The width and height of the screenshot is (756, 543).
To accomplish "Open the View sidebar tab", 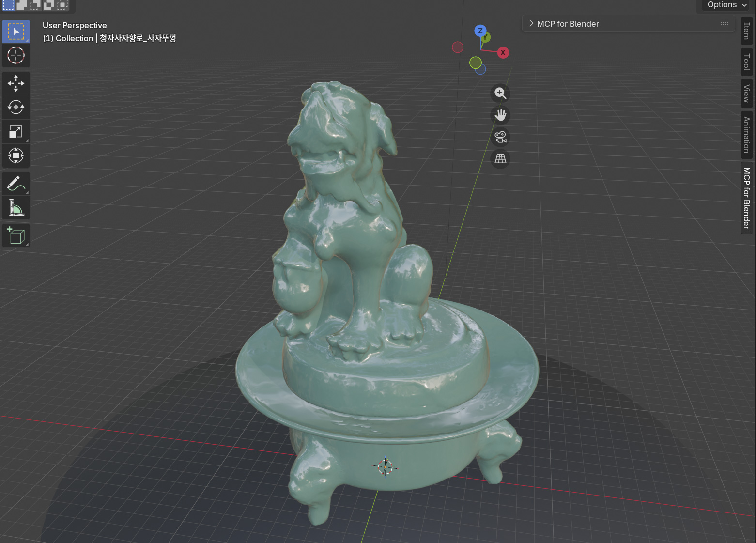I will pyautogui.click(x=746, y=93).
